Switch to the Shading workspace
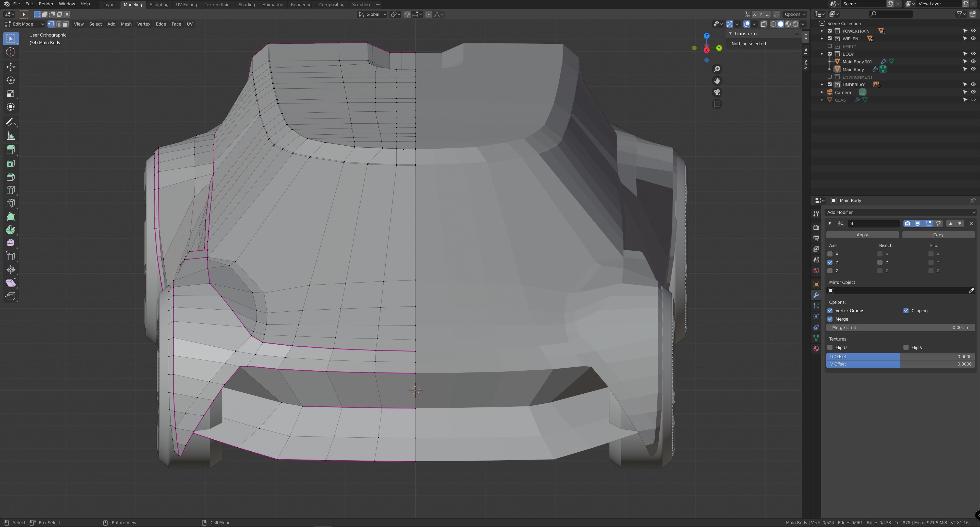Screen dimensions: 980x527 click(x=247, y=4)
